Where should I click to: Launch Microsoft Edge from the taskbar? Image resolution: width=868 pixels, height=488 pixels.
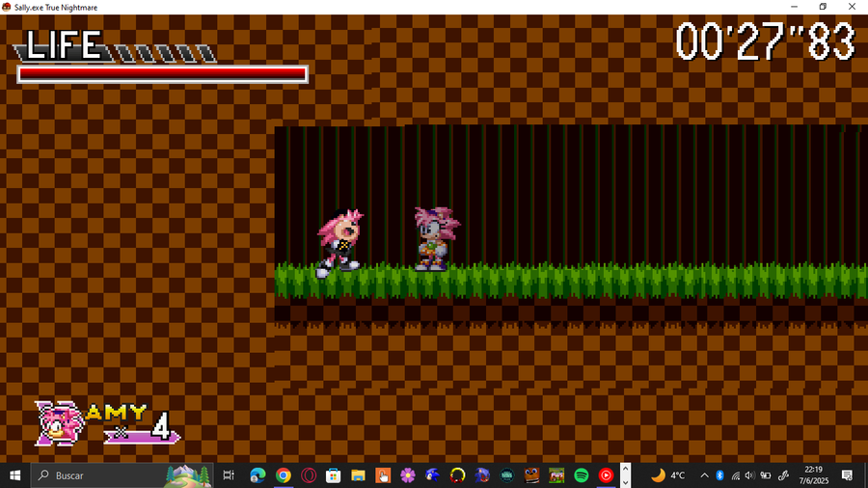click(x=258, y=475)
